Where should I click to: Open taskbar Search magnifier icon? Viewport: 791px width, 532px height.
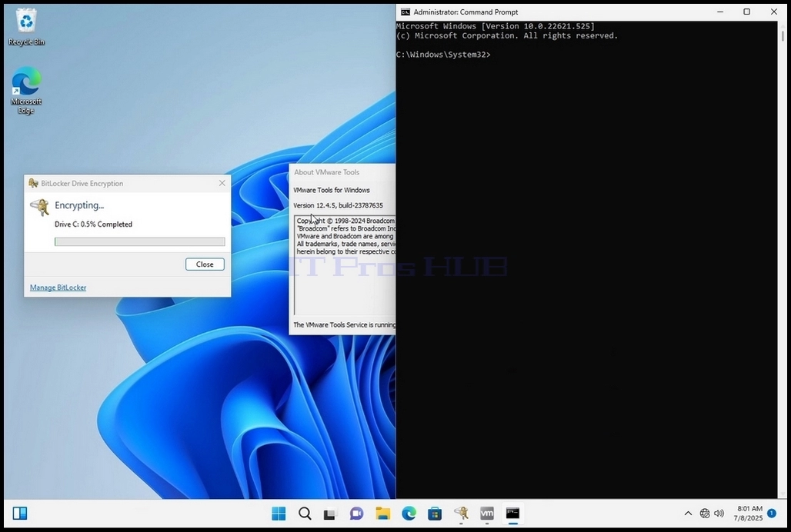click(x=305, y=514)
